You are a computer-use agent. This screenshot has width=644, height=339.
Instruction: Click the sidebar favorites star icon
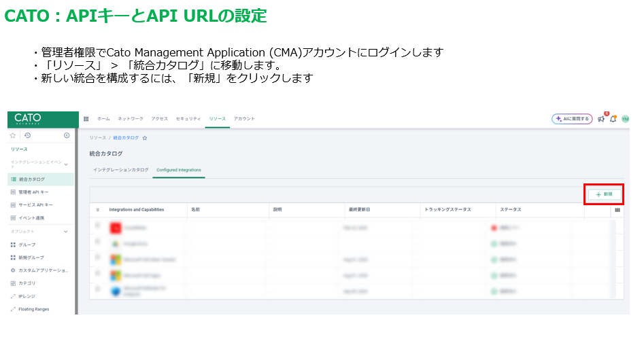pos(13,135)
